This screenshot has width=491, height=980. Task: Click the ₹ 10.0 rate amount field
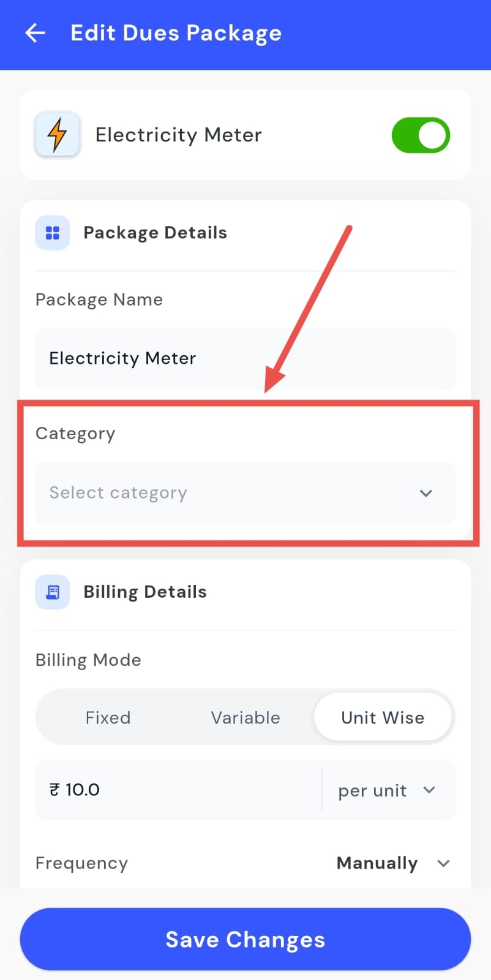[178, 790]
